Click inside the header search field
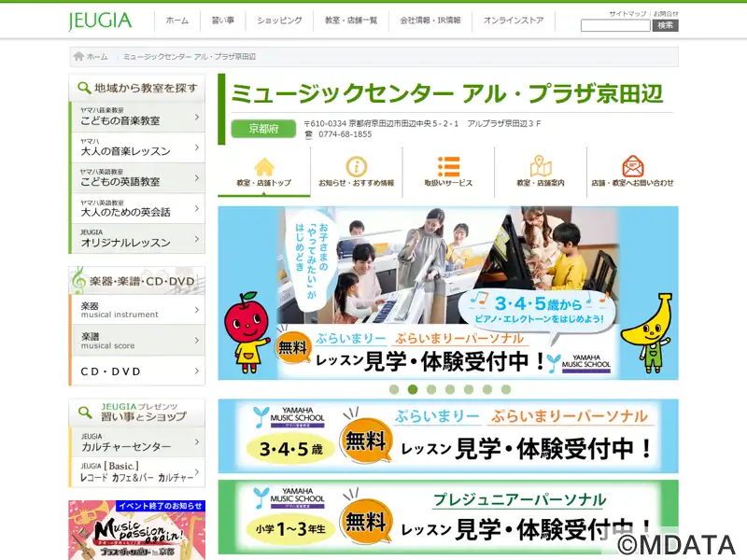This screenshot has width=747, height=560. click(615, 25)
